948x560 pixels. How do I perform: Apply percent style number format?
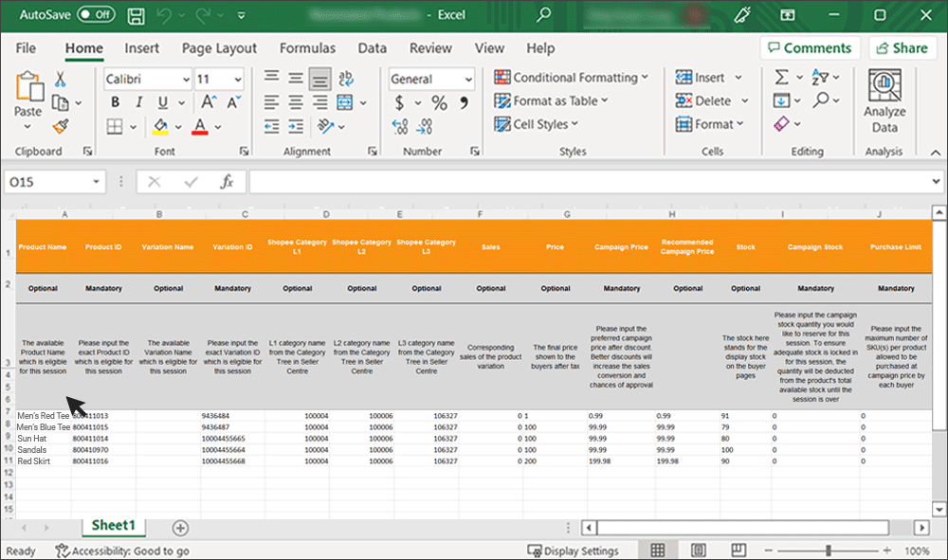(x=439, y=102)
